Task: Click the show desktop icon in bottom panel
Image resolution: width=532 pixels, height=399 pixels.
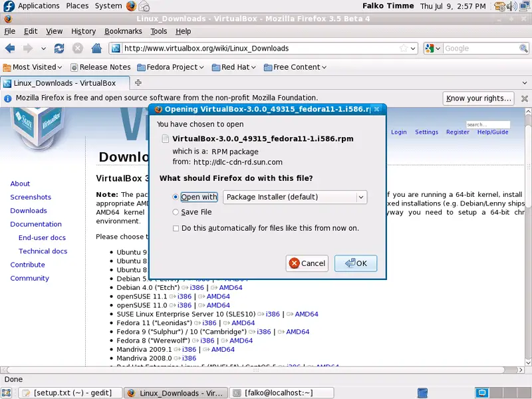Action: click(x=7, y=393)
